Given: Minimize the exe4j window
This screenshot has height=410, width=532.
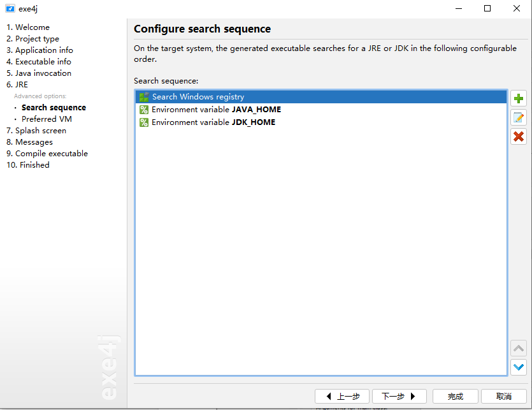Looking at the screenshot, I should (459, 8).
